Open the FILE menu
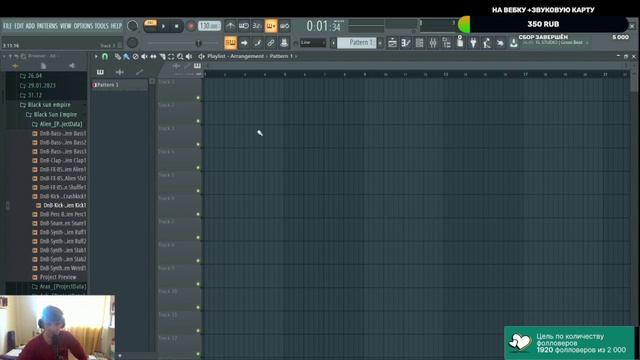The width and height of the screenshot is (640, 360). click(7, 26)
